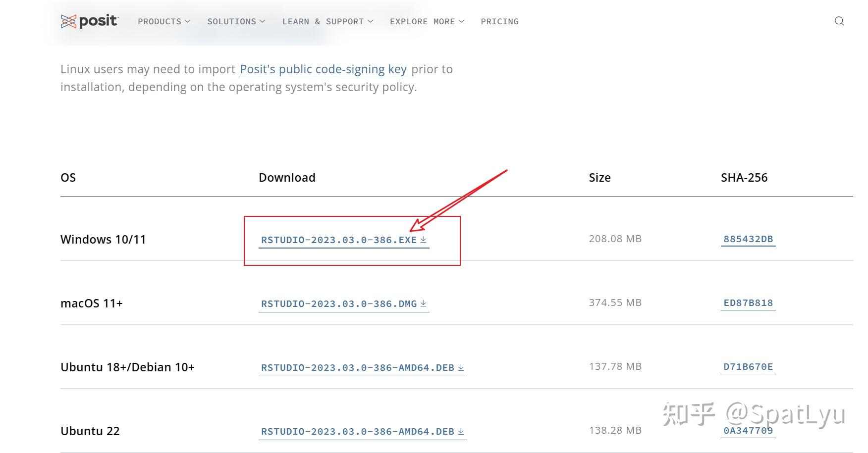868x453 pixels.
Task: Expand the Solutions menu
Action: (x=236, y=21)
